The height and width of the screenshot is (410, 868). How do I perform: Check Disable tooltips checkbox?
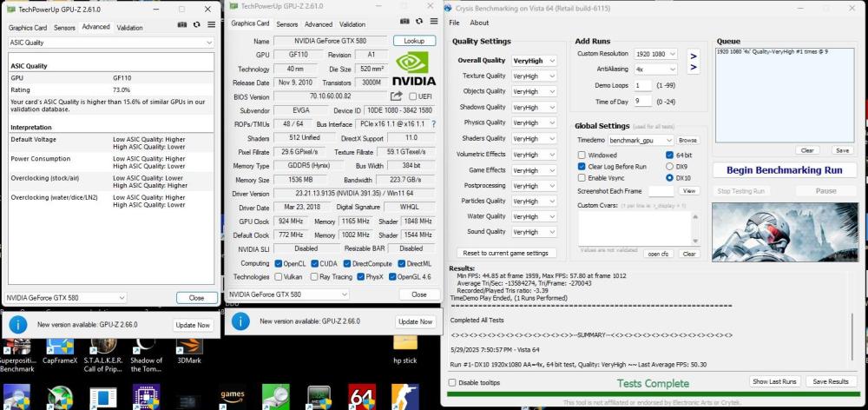tap(452, 382)
